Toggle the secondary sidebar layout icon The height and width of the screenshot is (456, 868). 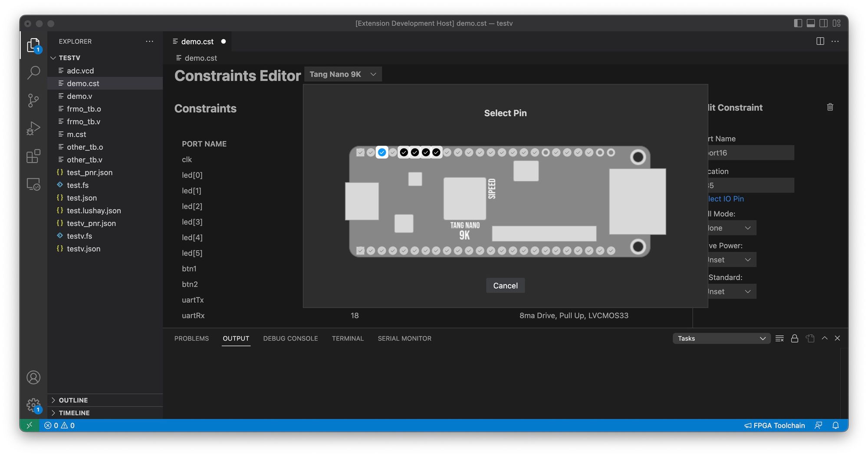[823, 23]
